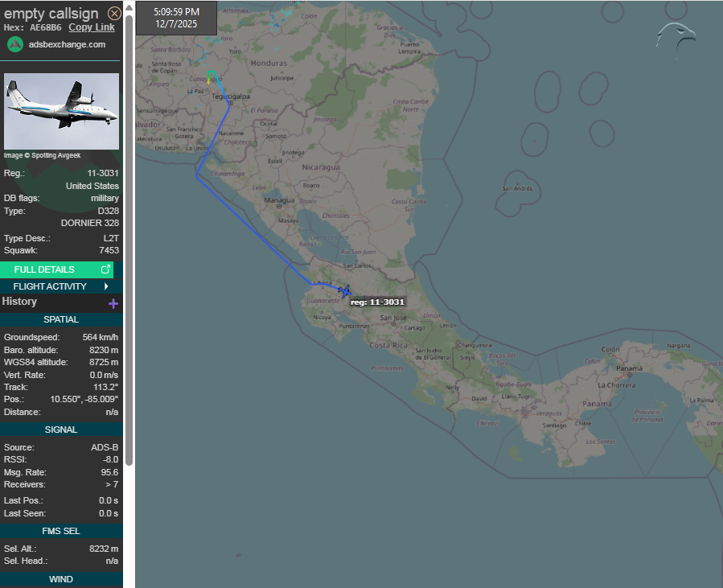Click the D328 type value
Screen dimensions: 723x588
pos(109,211)
